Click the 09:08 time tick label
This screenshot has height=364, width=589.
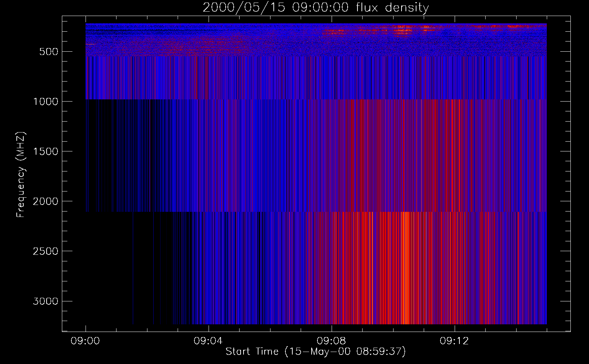tap(331, 341)
